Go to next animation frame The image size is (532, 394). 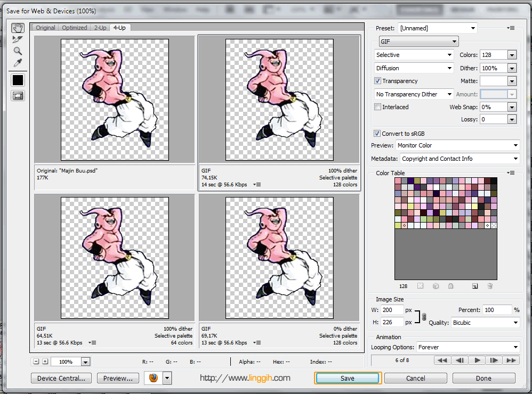tap(494, 360)
